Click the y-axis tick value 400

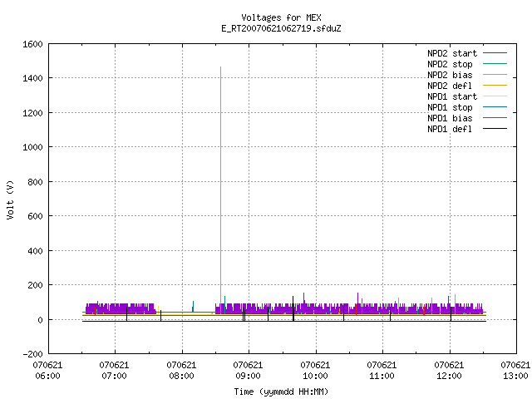[x=35, y=251]
